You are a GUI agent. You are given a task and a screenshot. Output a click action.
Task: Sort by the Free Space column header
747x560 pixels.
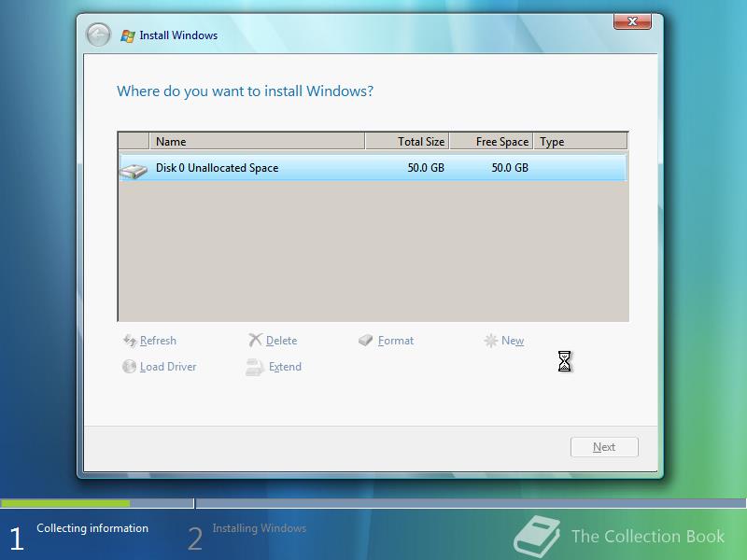coord(493,141)
